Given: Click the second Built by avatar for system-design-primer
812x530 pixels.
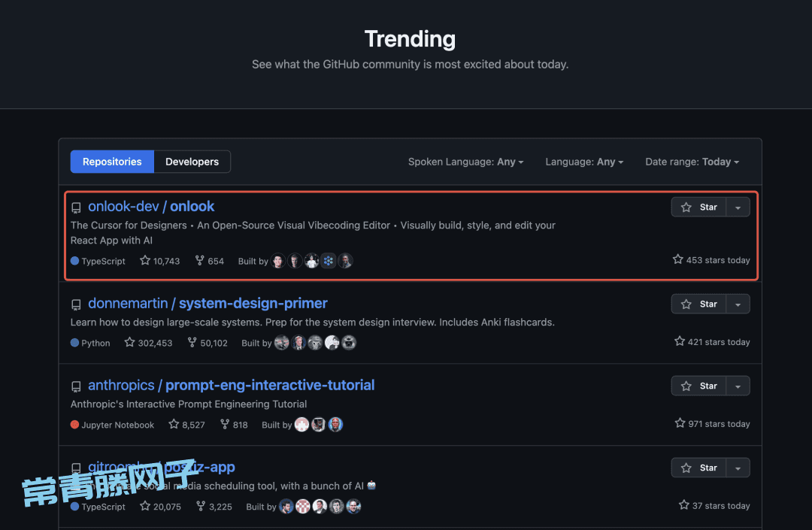Looking at the screenshot, I should coord(298,343).
